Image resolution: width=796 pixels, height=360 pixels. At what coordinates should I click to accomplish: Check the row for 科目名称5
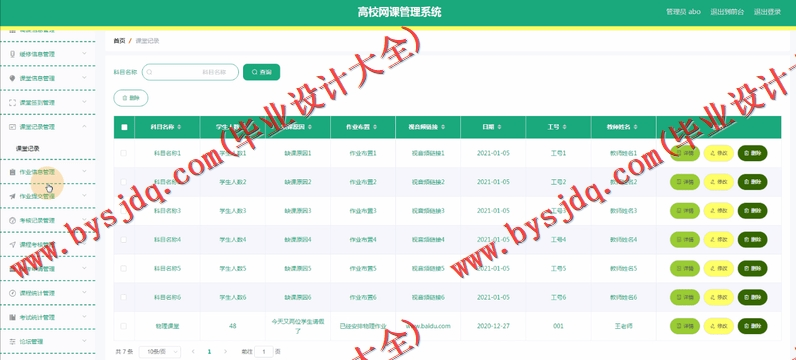coord(124,268)
